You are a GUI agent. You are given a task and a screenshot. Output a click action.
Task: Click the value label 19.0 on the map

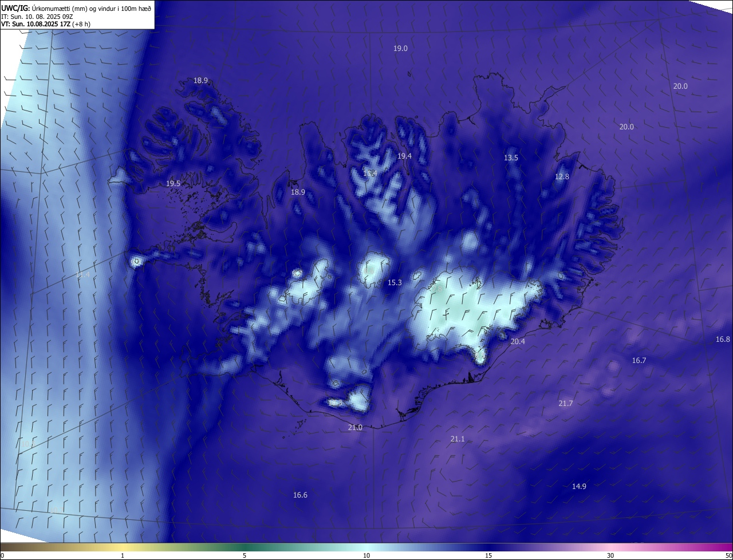(400, 49)
